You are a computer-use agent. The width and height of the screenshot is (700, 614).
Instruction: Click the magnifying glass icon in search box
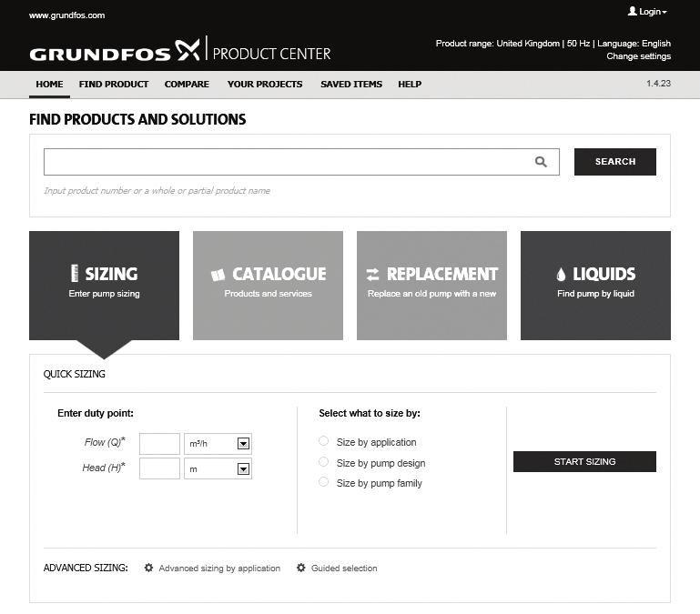tap(541, 162)
